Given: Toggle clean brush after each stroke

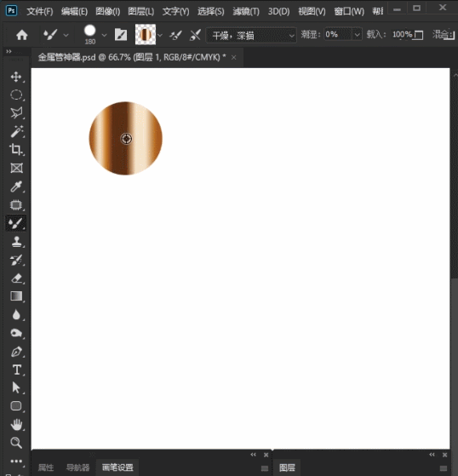Looking at the screenshot, I should click(195, 35).
